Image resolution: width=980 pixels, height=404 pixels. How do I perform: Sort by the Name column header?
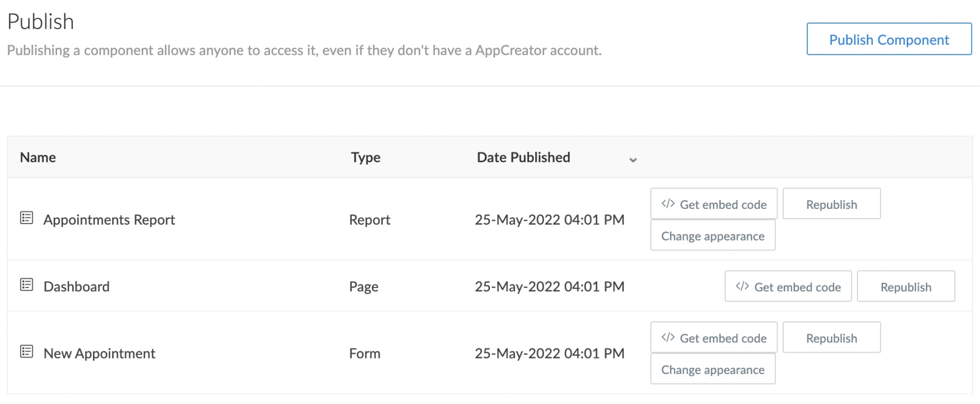38,157
